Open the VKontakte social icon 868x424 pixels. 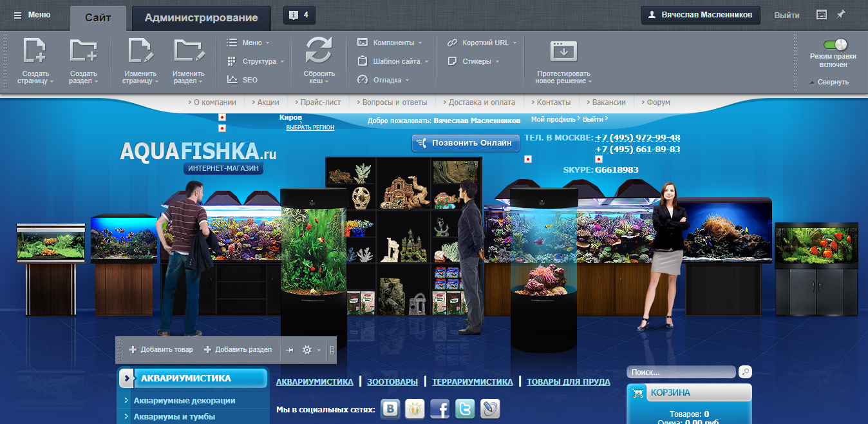click(390, 409)
